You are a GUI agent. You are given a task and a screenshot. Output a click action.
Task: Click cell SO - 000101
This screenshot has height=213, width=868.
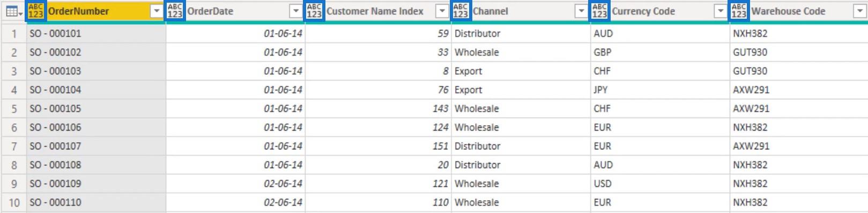click(x=97, y=33)
